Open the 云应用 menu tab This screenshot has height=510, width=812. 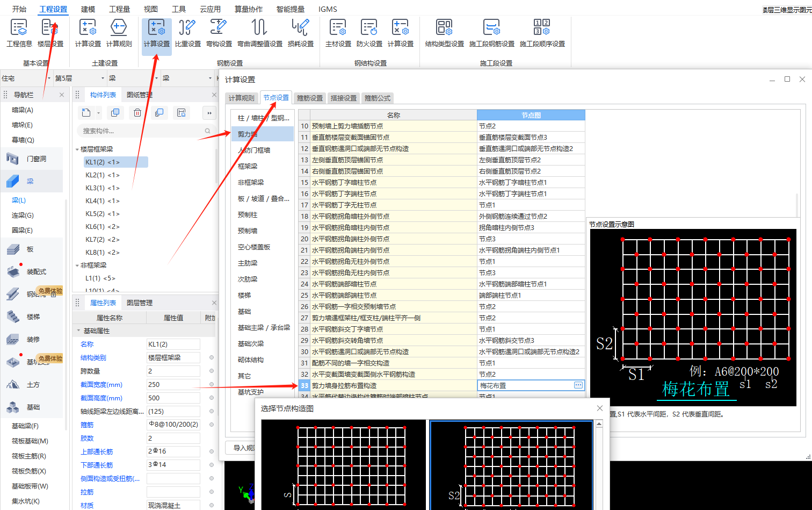[x=210, y=9]
